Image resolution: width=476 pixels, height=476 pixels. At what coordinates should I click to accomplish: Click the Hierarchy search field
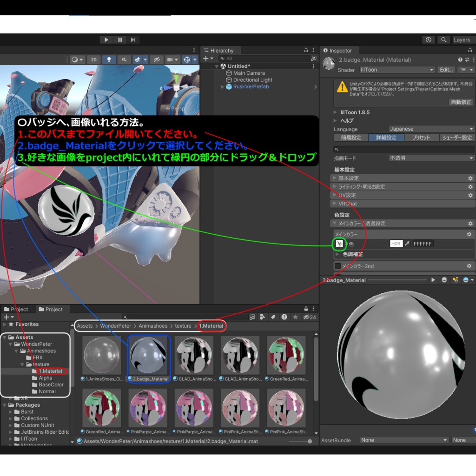264,58
